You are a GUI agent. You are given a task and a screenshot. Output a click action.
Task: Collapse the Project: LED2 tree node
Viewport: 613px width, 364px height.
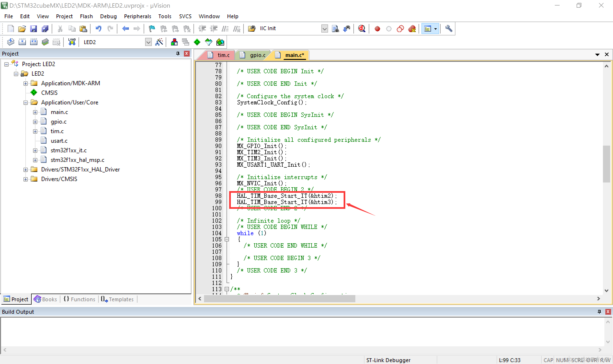pos(6,64)
